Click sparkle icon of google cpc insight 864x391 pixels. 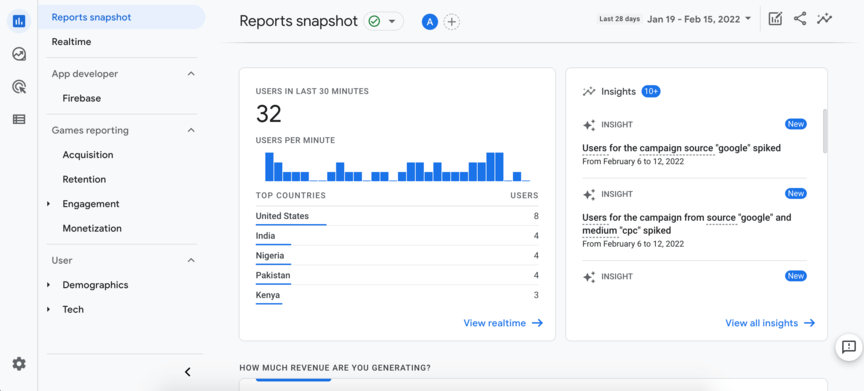[589, 194]
